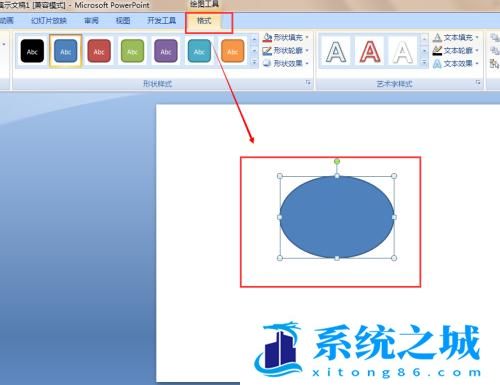Image resolution: width=500 pixels, height=385 pixels.
Task: Apply the green Abc shape style
Action: [x=132, y=51]
